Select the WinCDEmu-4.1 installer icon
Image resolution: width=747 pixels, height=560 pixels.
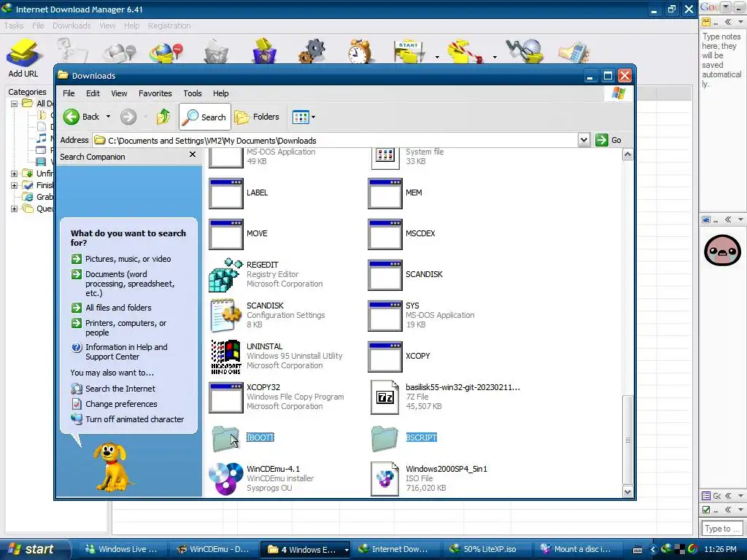click(225, 478)
